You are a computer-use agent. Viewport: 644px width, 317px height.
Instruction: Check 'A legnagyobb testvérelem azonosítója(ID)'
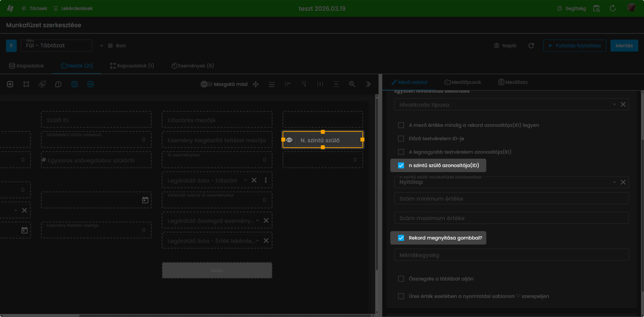[401, 152]
